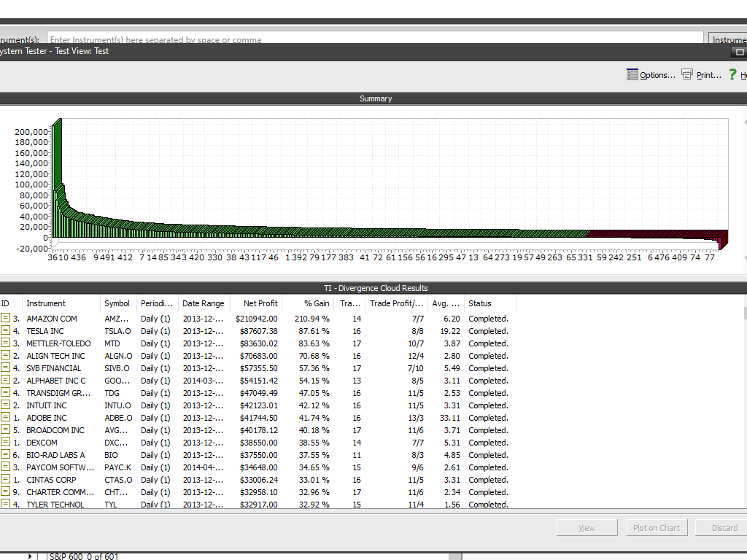
Task: Open Help via the green question mark
Action: click(732, 74)
